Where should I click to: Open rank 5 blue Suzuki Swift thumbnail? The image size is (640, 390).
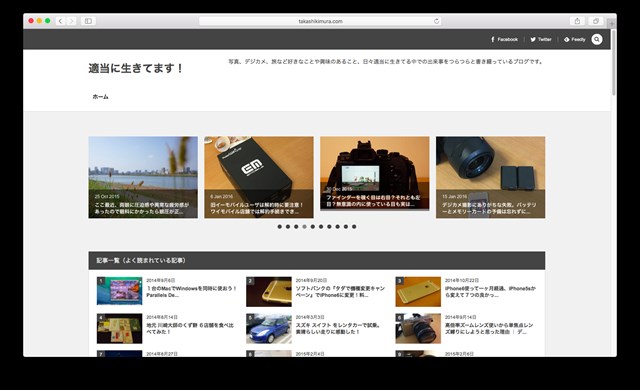269,328
